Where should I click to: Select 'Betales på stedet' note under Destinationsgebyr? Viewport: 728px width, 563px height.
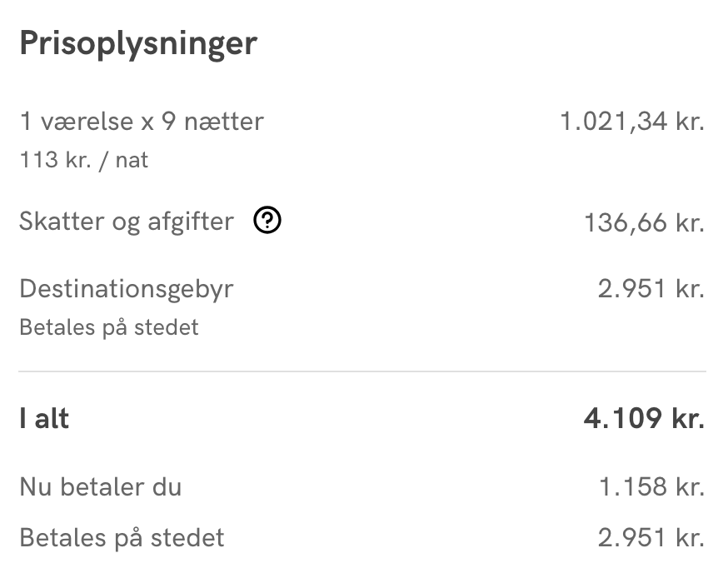tap(109, 328)
